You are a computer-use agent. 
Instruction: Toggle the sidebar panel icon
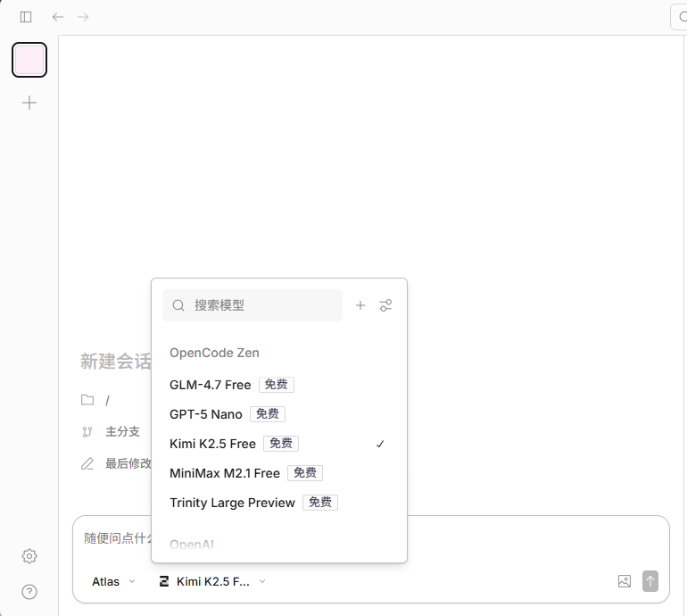click(x=26, y=17)
